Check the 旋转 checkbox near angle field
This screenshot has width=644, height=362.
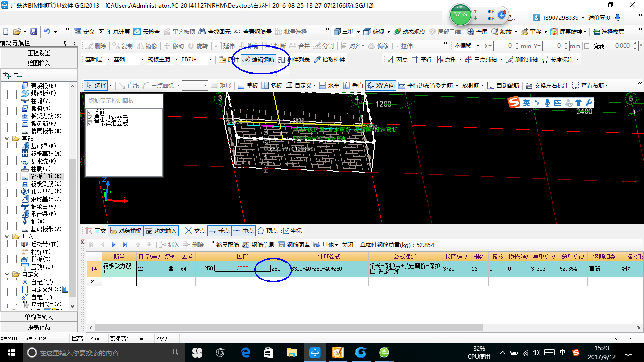click(x=586, y=46)
